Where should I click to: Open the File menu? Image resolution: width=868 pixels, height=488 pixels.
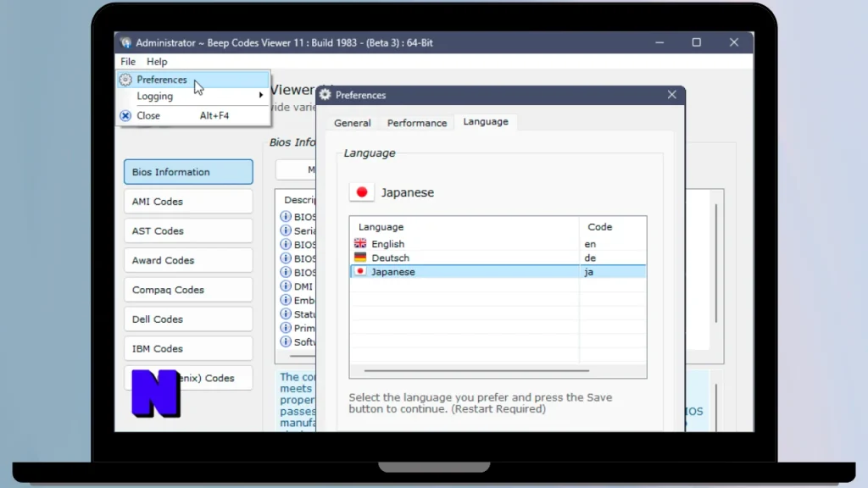[x=128, y=61]
